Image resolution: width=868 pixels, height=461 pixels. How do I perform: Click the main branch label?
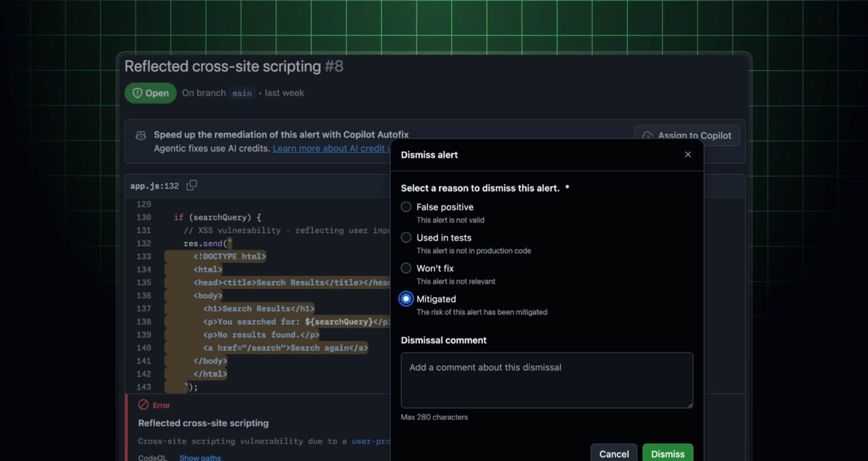point(242,93)
